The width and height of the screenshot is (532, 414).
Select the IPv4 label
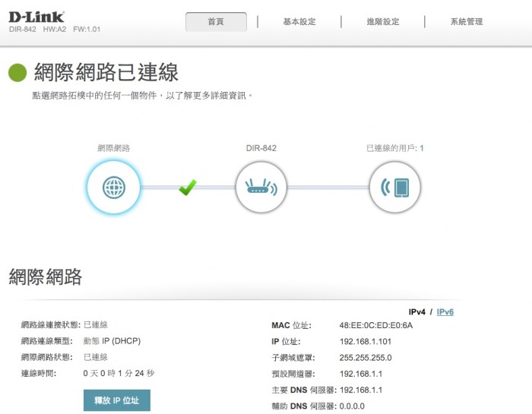pos(417,312)
